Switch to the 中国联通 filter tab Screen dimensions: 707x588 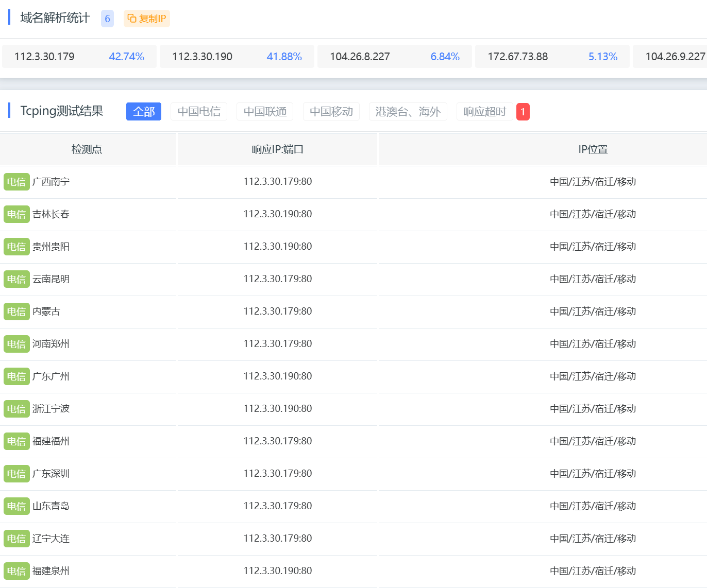click(265, 112)
